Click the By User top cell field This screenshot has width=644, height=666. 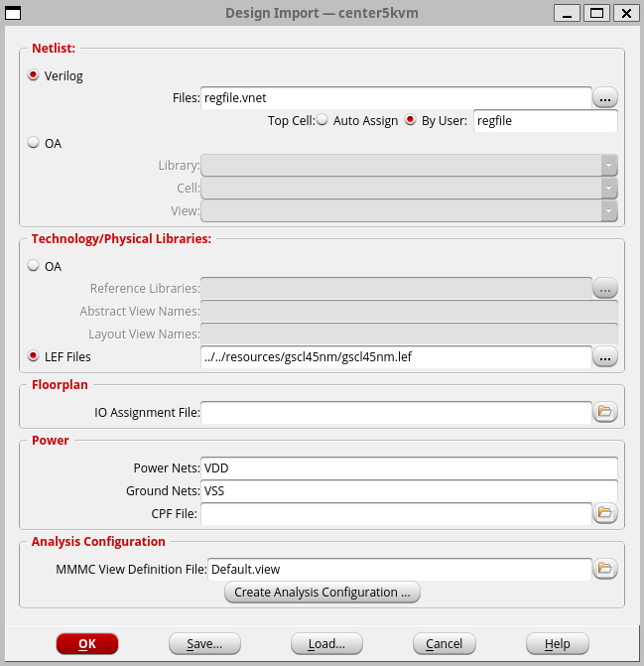click(x=546, y=121)
